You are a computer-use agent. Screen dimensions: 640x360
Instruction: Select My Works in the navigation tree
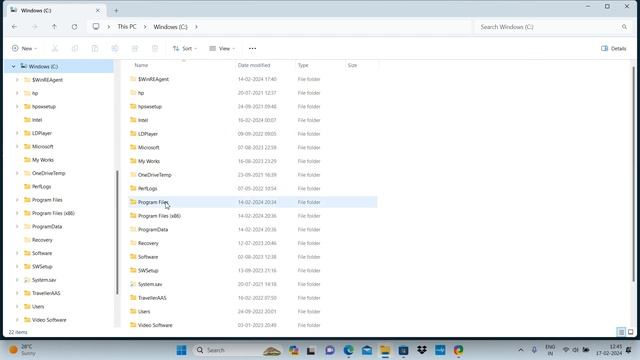[x=43, y=160]
